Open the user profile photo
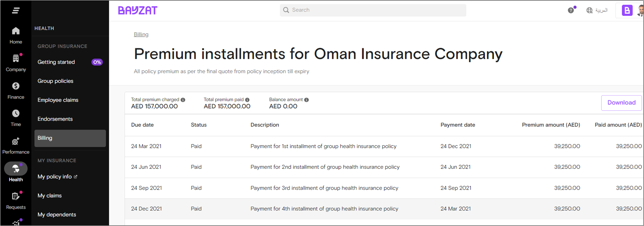Viewport: 644px width, 226px height. point(640,10)
